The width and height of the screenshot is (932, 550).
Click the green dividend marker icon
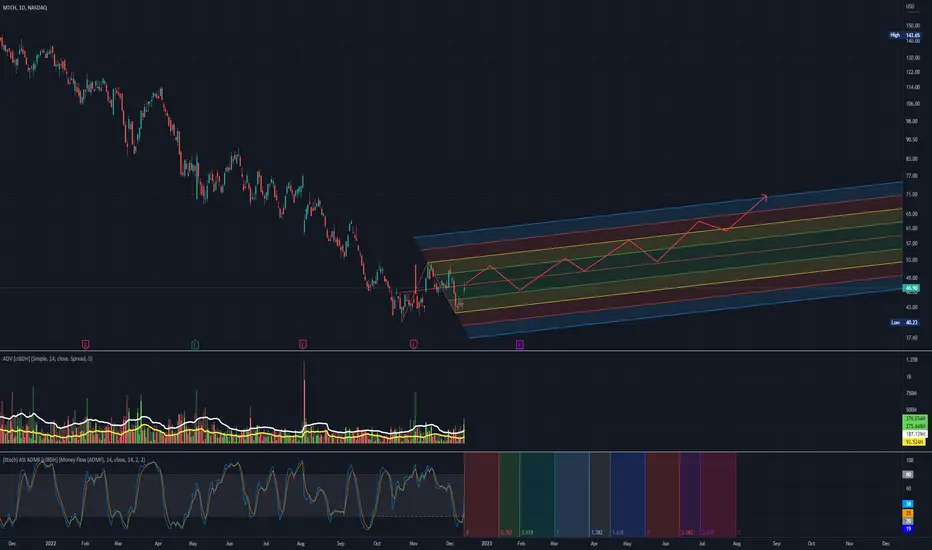(195, 344)
